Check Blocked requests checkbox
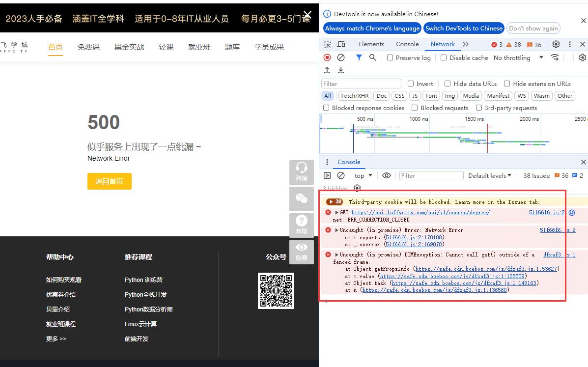The height and width of the screenshot is (367, 588). tap(415, 108)
